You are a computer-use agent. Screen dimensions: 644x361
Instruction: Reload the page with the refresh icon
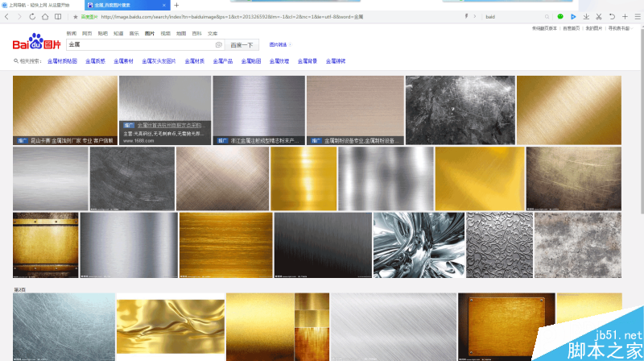click(32, 16)
